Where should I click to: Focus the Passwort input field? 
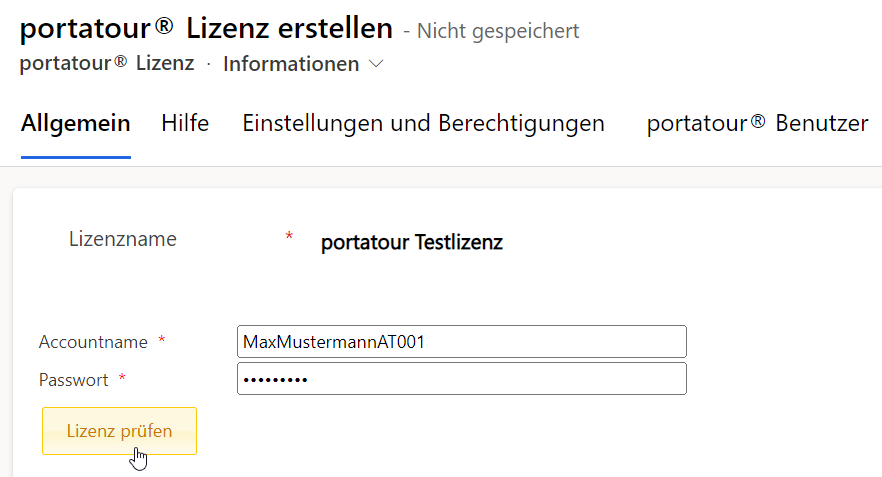[x=462, y=379]
